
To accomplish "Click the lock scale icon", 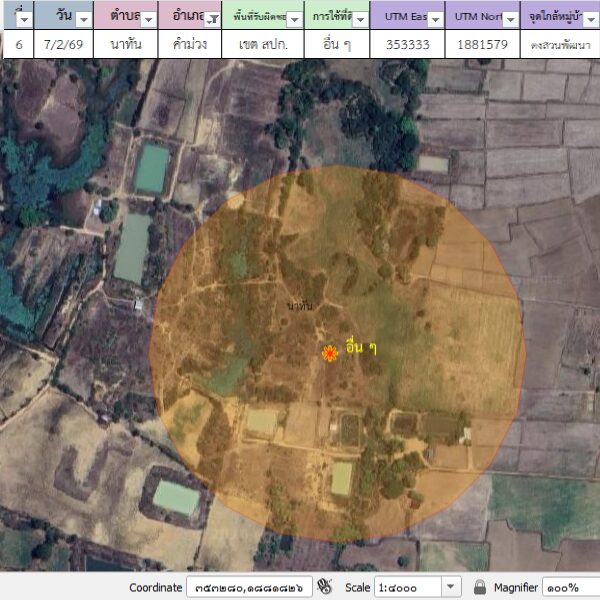I will click(480, 587).
